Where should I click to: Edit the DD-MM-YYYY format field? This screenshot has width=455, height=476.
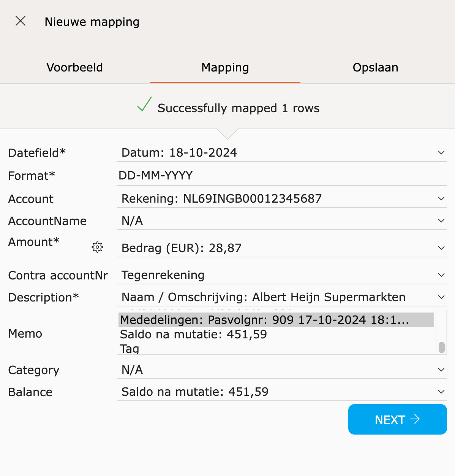point(282,176)
